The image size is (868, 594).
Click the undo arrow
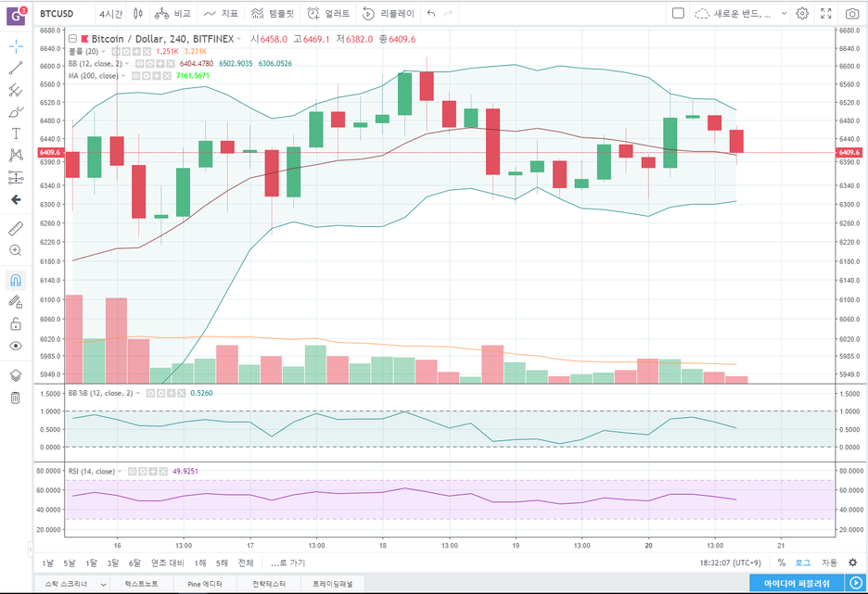pyautogui.click(x=432, y=14)
